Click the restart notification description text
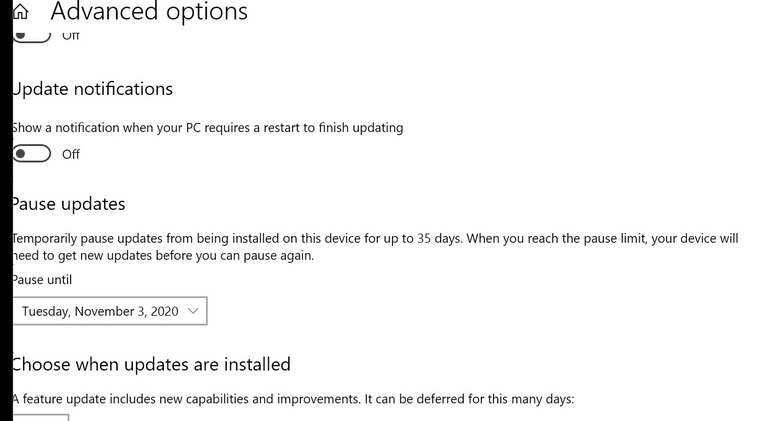 point(207,128)
